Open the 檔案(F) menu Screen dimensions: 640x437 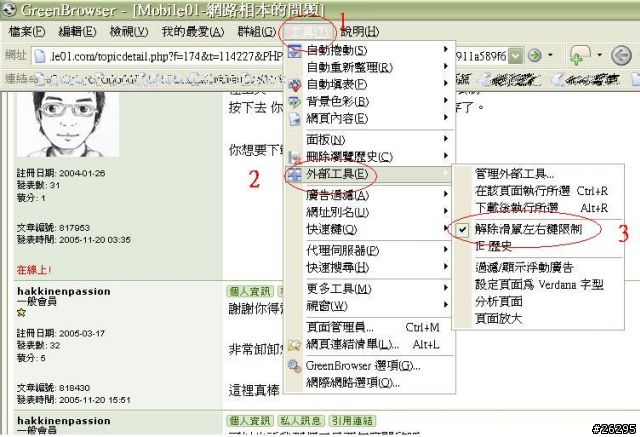tap(27, 31)
